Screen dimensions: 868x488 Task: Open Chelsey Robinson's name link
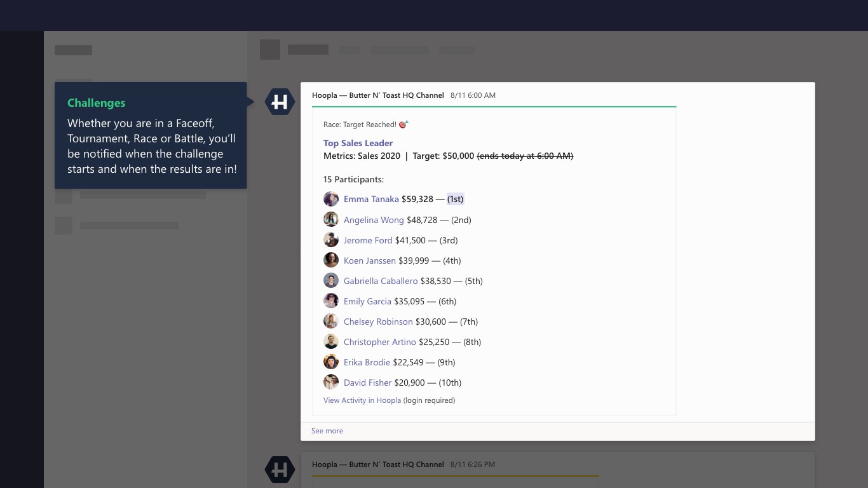[378, 322]
